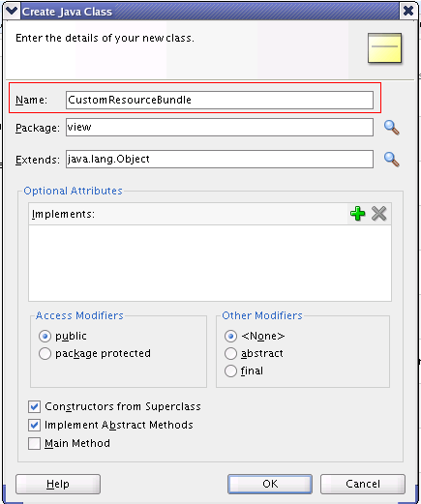421x504 pixels.
Task: Select the final modifier radio button
Action: point(230,371)
